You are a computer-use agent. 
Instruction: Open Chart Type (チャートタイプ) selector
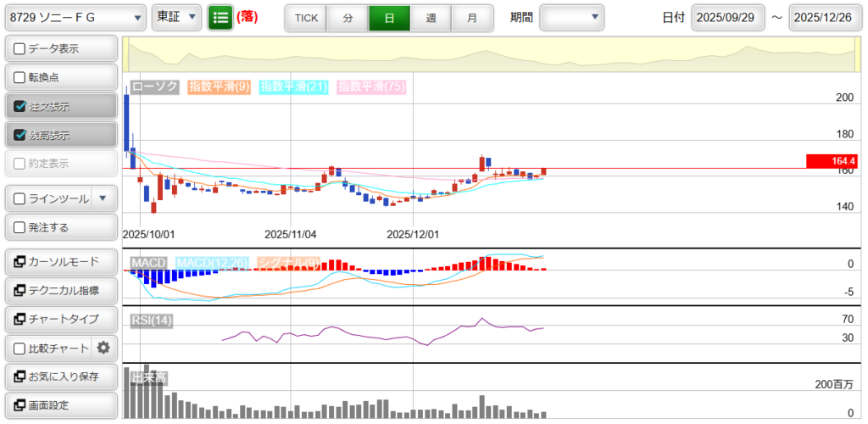pyautogui.click(x=60, y=319)
